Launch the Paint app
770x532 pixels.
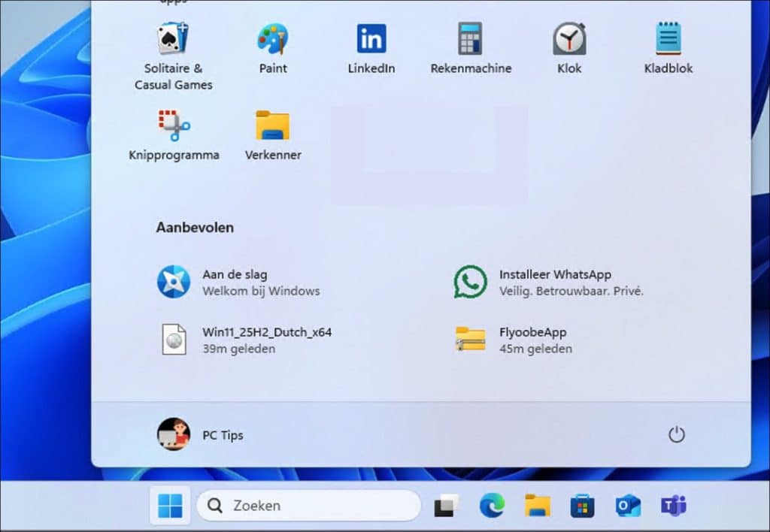tap(273, 39)
